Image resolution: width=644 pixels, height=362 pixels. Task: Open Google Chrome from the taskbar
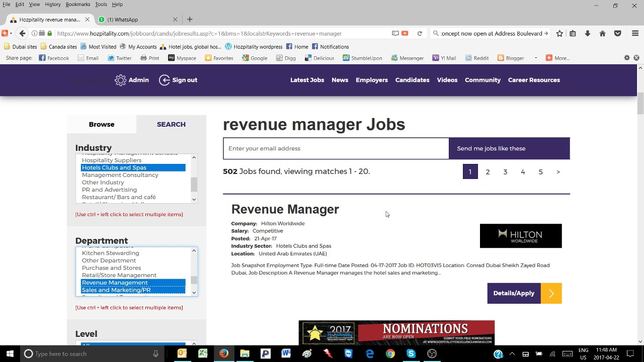[x=390, y=353]
